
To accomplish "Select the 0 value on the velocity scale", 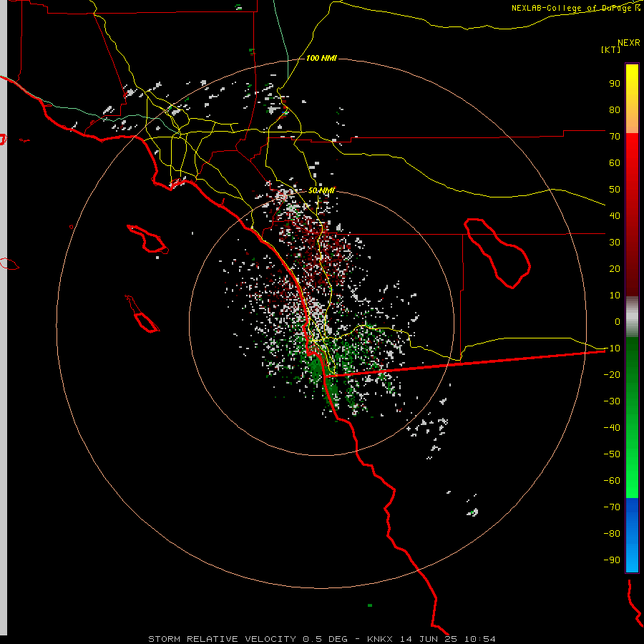I will pyautogui.click(x=618, y=321).
